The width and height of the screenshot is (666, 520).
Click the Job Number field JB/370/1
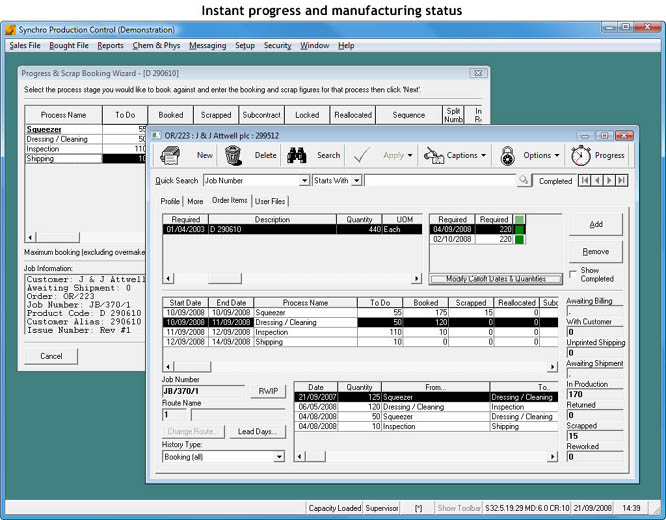pos(203,391)
